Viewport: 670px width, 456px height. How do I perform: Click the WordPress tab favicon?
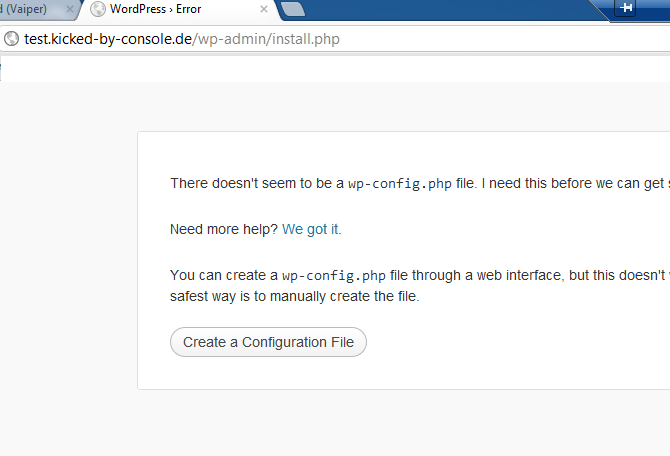tap(98, 9)
